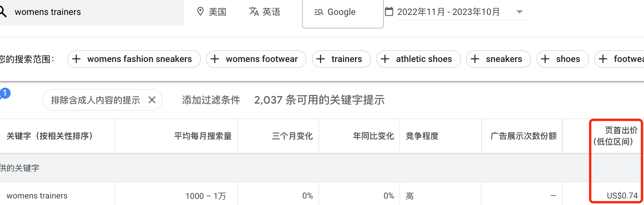Image resolution: width=644 pixels, height=205 pixels.
Task: Add 'womens fashion sneakers' to search scope
Action: click(x=134, y=59)
